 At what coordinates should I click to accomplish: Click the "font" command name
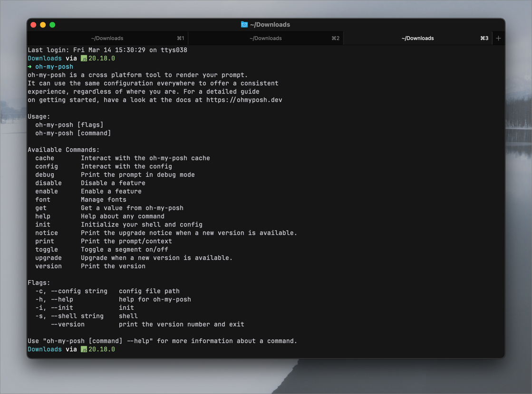tap(43, 200)
